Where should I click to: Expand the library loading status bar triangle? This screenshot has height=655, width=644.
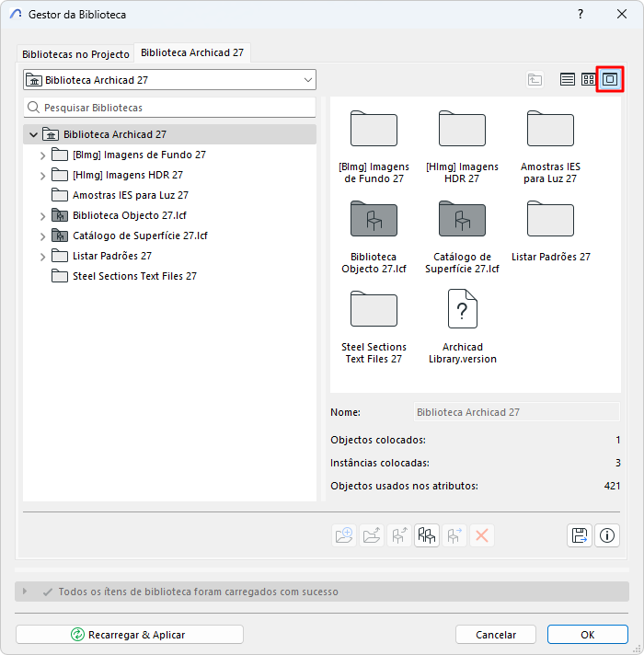click(25, 592)
